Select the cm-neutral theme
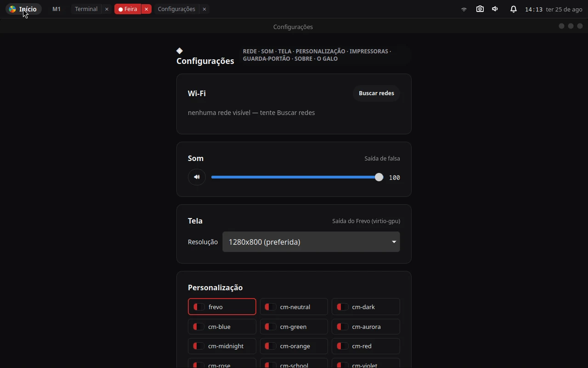588x368 pixels. coord(294,307)
